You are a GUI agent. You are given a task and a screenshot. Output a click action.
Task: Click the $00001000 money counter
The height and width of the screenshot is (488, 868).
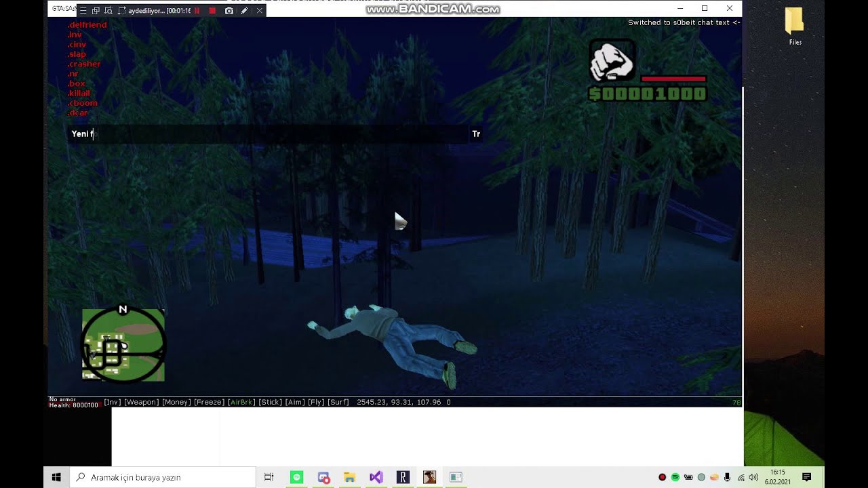pyautogui.click(x=647, y=94)
